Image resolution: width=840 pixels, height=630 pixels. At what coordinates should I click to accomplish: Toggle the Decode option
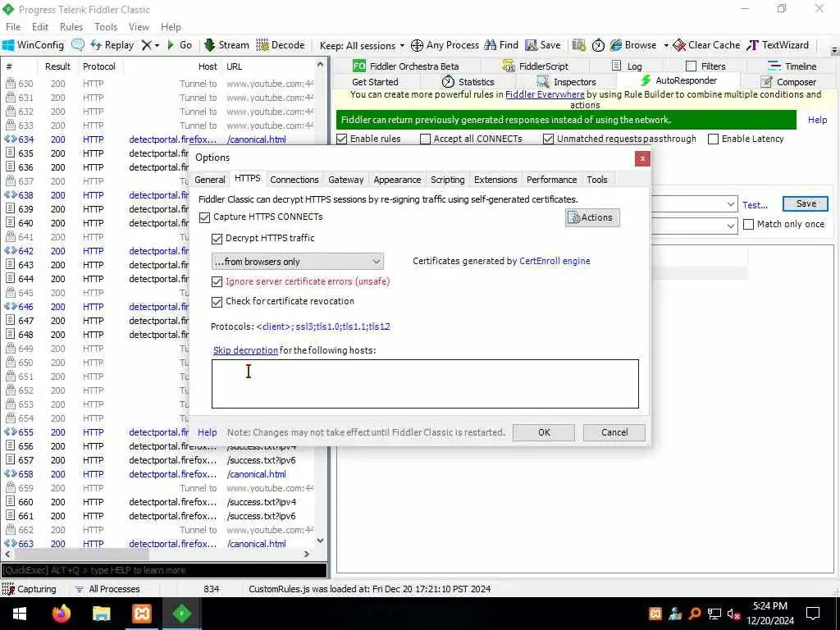pyautogui.click(x=281, y=45)
